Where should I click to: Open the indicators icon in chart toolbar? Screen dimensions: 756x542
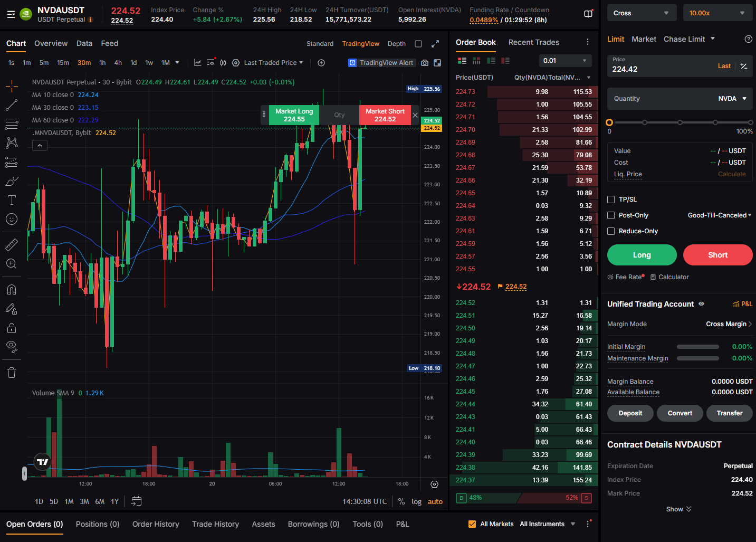[198, 63]
